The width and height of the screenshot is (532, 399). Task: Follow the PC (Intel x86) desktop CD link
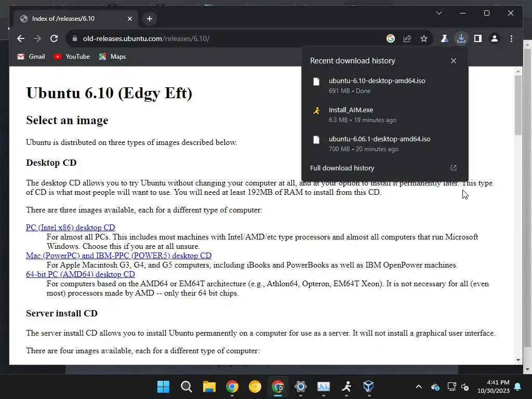pyautogui.click(x=71, y=228)
